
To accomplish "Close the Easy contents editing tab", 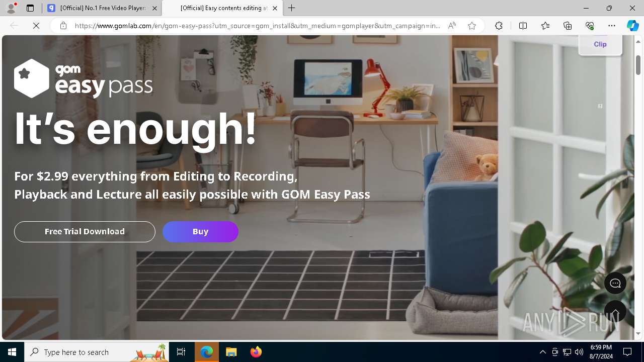I will (x=275, y=8).
